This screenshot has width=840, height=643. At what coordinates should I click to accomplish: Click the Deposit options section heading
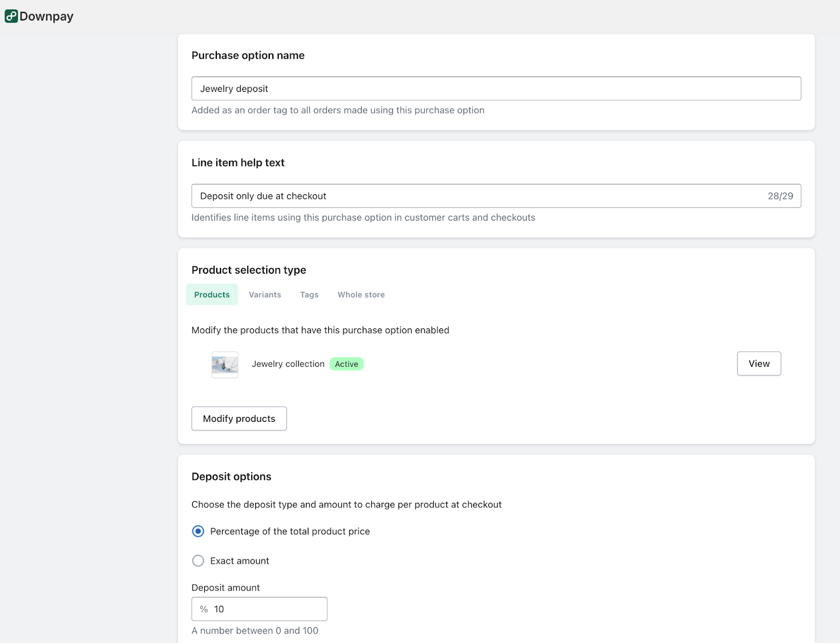tap(231, 476)
